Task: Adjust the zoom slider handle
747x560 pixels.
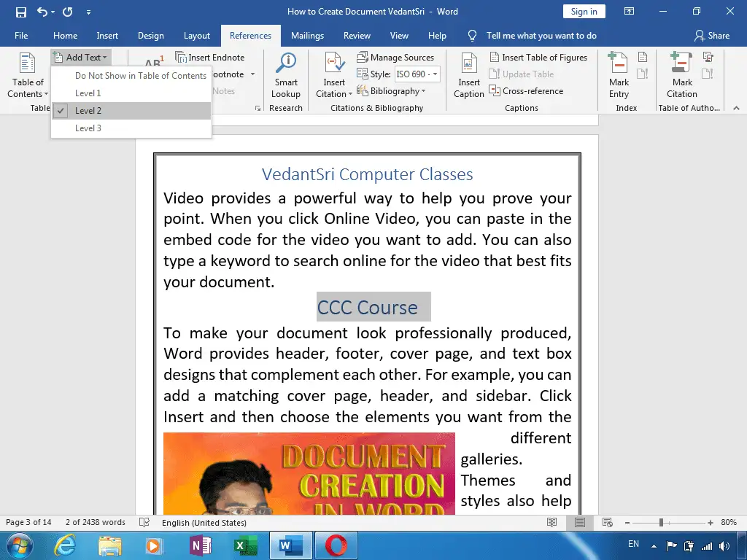Action: coord(661,522)
